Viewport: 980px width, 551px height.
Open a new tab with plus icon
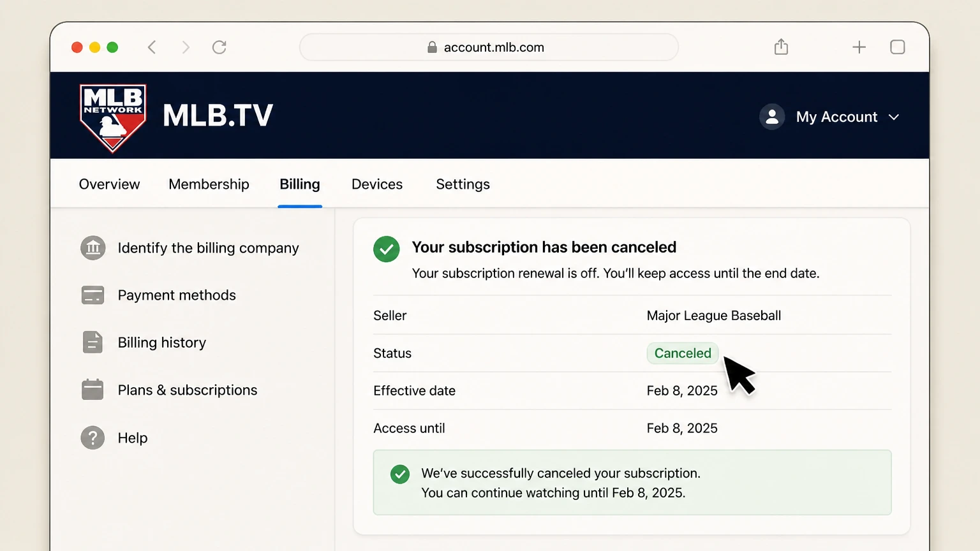[x=859, y=47]
